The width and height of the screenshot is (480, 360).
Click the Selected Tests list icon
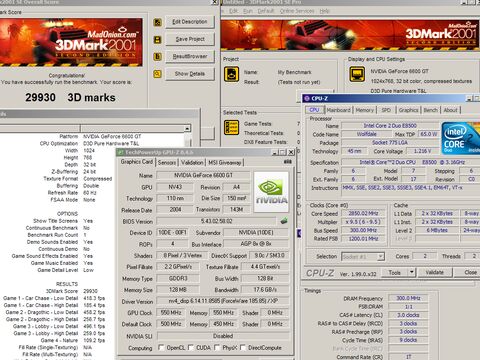coord(231,128)
